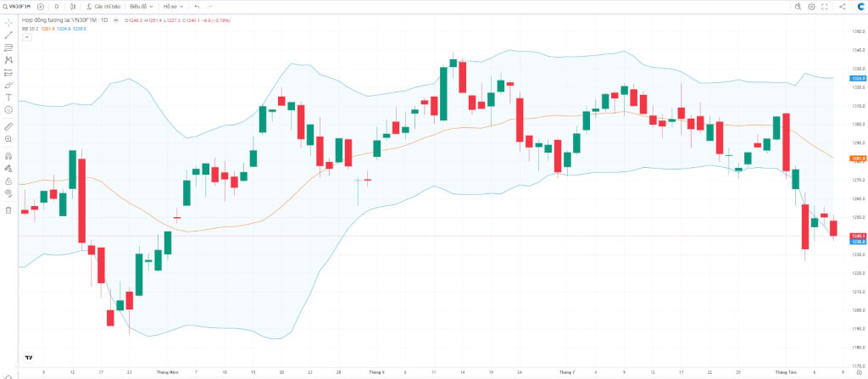The width and height of the screenshot is (868, 379).
Task: Click the VN30F1M symbol search field
Action: pos(18,7)
